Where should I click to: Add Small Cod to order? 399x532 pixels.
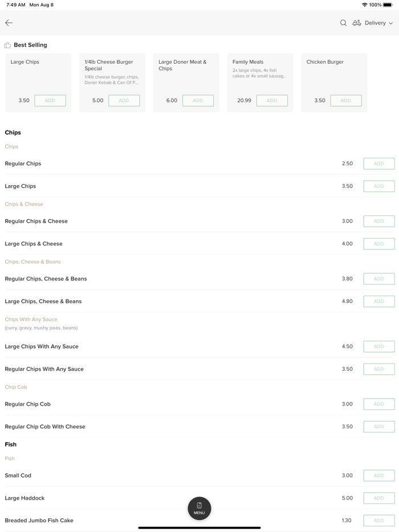(379, 476)
